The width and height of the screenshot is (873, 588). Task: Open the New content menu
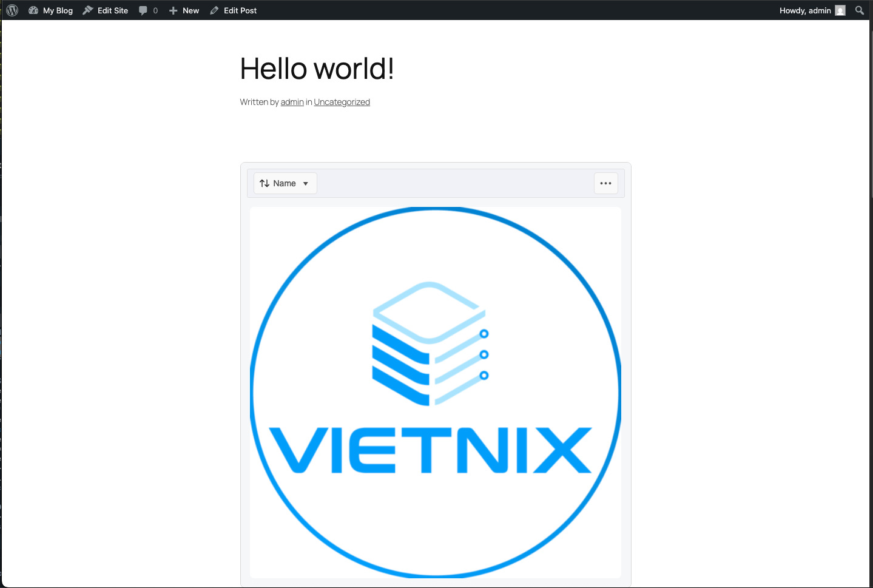point(184,10)
